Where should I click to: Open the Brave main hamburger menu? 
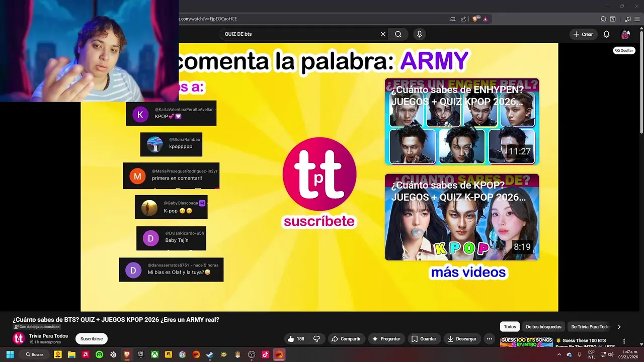point(636,19)
